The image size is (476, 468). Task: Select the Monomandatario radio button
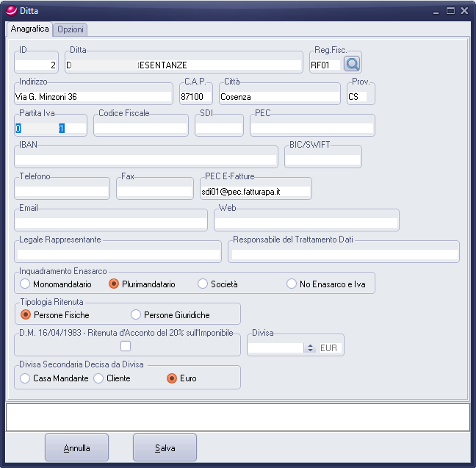[25, 284]
